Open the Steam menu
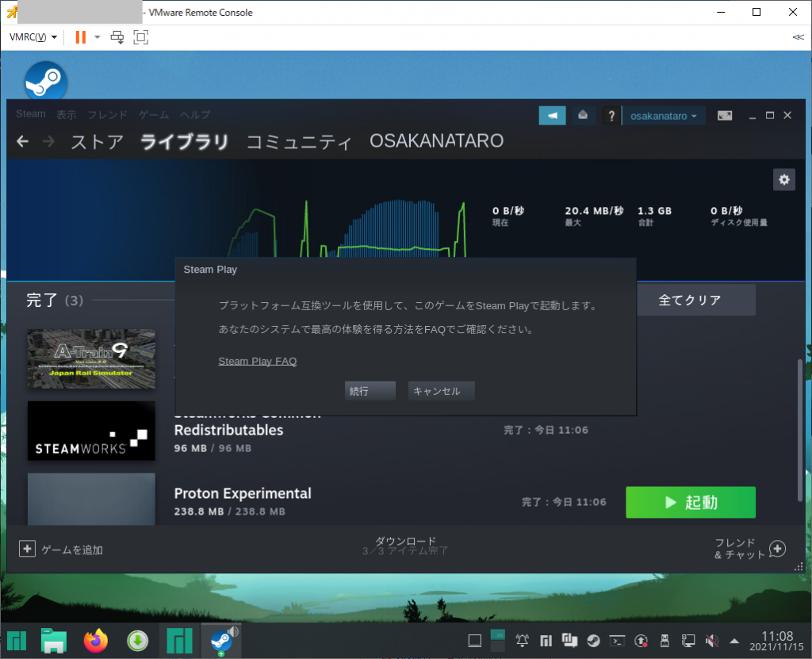Screen dimensions: 812x659 pos(31,114)
